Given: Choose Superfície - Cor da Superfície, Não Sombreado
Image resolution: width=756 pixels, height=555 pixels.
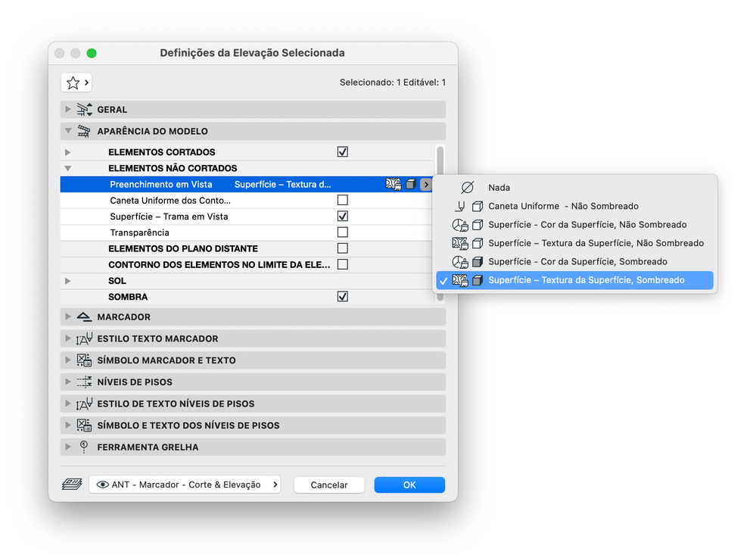Looking at the screenshot, I should point(574,224).
